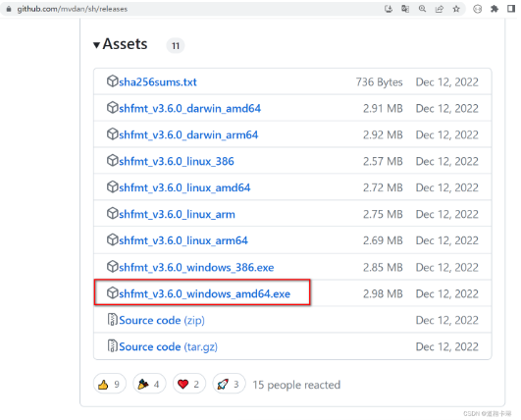
Task: Toggle the thumbs up reaction
Action: click(110, 384)
